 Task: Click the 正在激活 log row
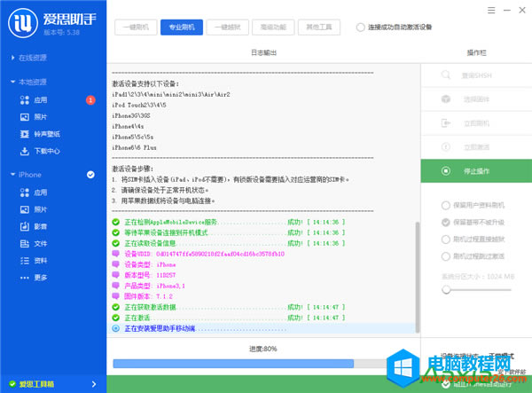[229, 318]
